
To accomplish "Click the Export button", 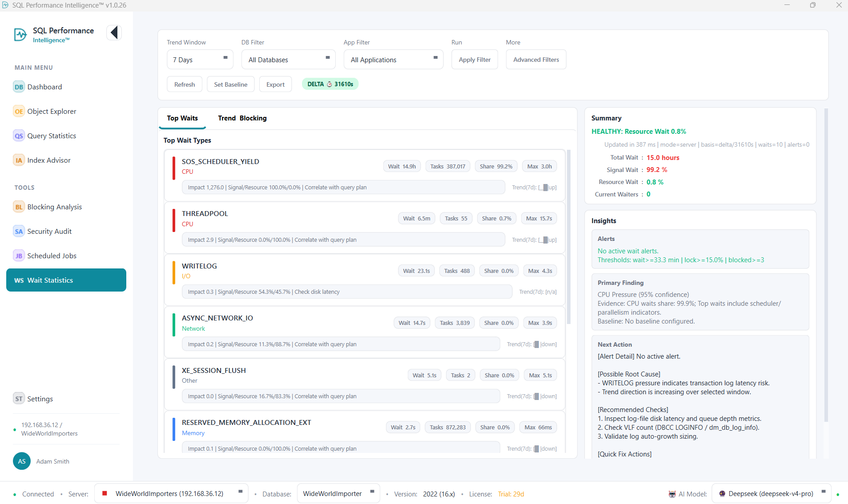I will click(275, 84).
